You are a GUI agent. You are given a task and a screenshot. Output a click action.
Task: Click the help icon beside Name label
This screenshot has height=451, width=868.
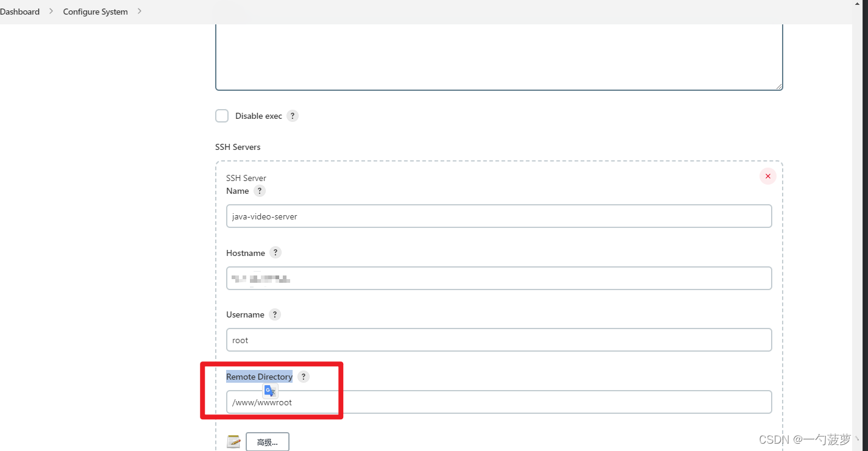pos(260,191)
